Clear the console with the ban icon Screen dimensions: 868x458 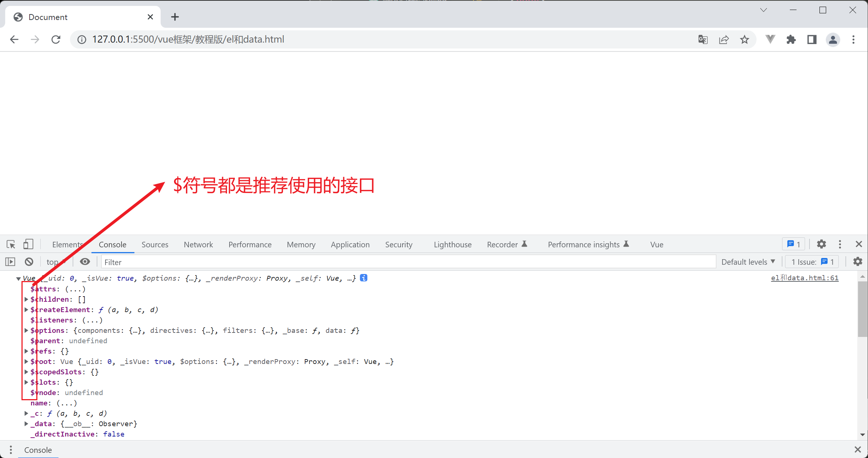pos(29,262)
